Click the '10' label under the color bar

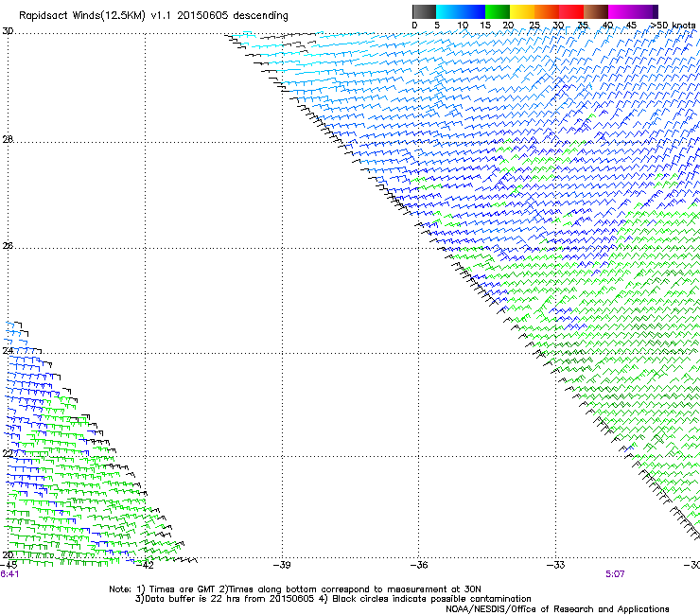click(x=463, y=26)
